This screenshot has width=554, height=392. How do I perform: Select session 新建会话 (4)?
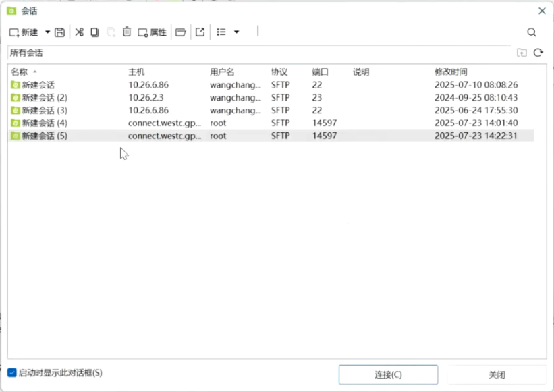[x=271, y=123]
